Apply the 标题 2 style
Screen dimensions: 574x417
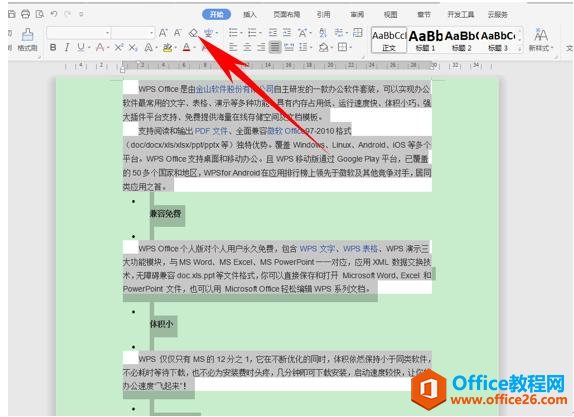coord(462,40)
